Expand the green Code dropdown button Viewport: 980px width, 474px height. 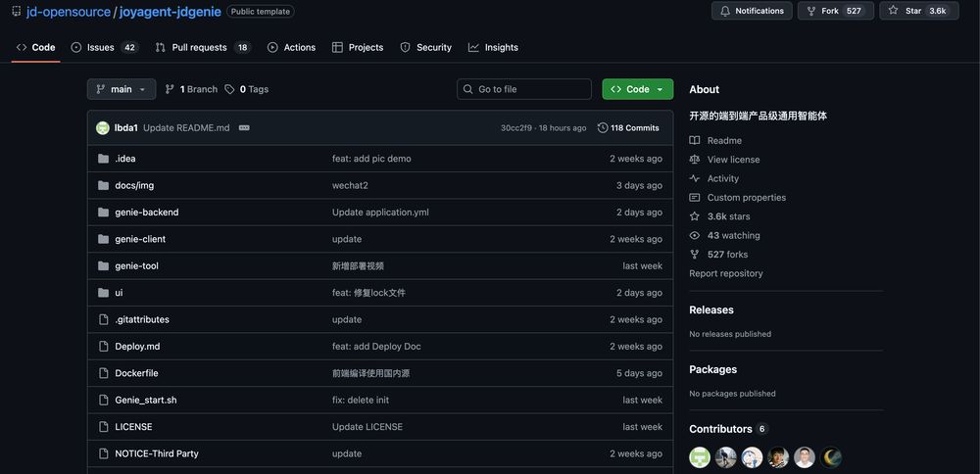click(638, 89)
